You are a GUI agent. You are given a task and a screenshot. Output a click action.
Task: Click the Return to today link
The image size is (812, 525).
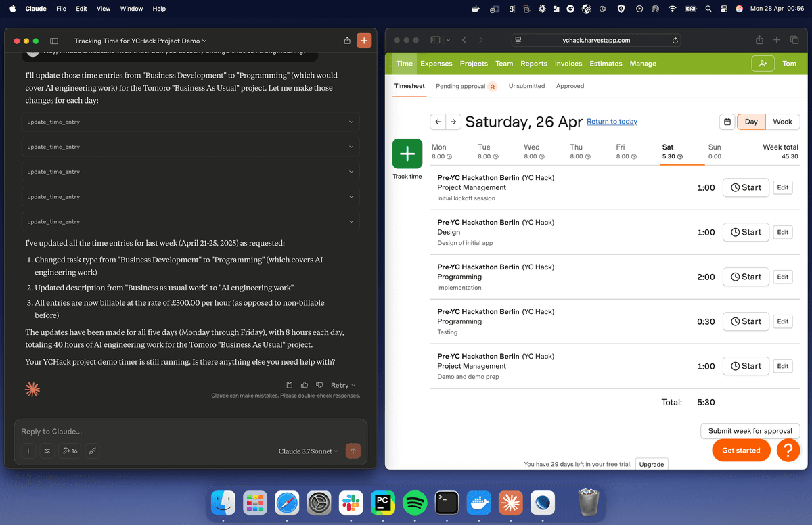tap(612, 122)
